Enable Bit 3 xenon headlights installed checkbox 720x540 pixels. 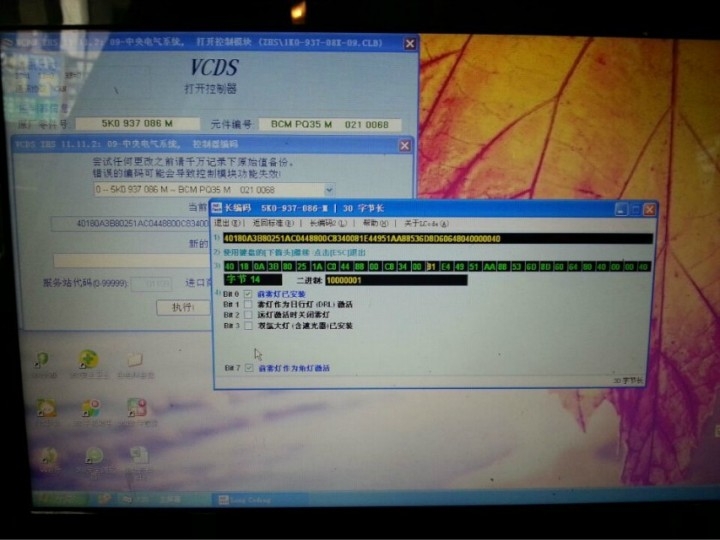248,325
